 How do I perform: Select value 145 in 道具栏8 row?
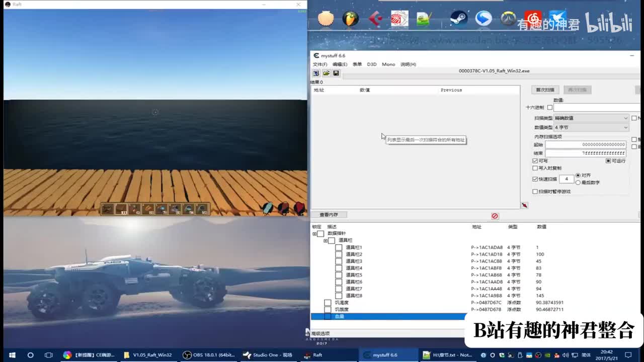tap(540, 296)
